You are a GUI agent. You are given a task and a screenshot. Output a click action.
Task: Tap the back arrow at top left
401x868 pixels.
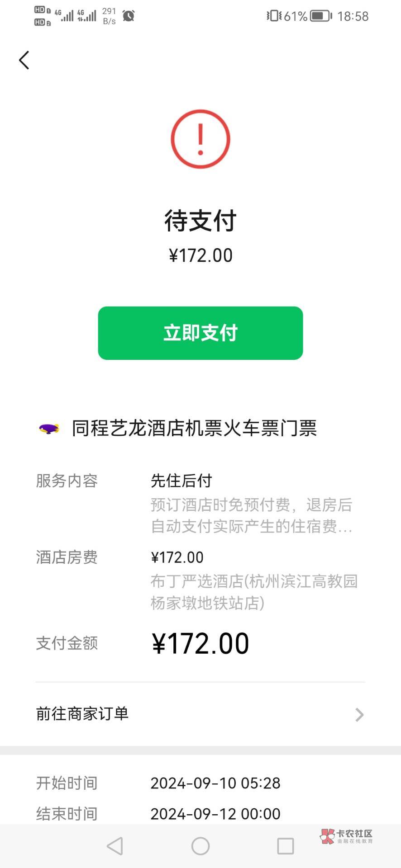point(24,60)
